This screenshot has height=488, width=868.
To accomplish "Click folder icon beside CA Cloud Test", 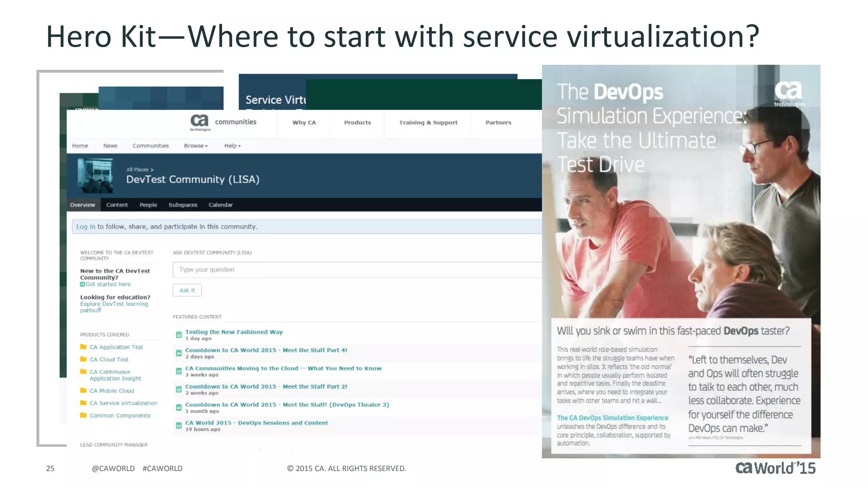I will (x=83, y=359).
